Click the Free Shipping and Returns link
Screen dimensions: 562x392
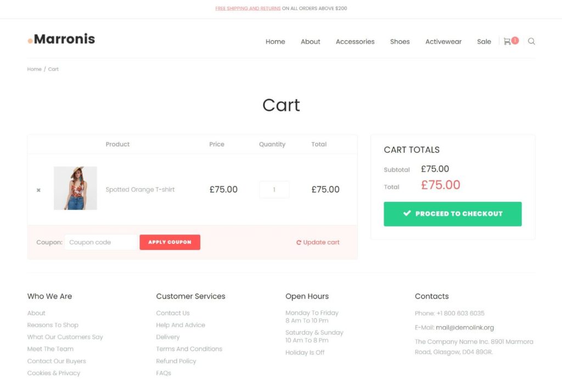pyautogui.click(x=248, y=8)
